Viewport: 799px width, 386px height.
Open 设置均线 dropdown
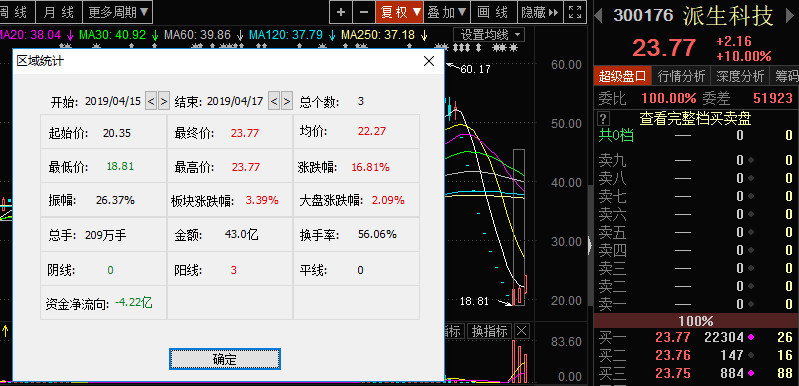tap(489, 35)
